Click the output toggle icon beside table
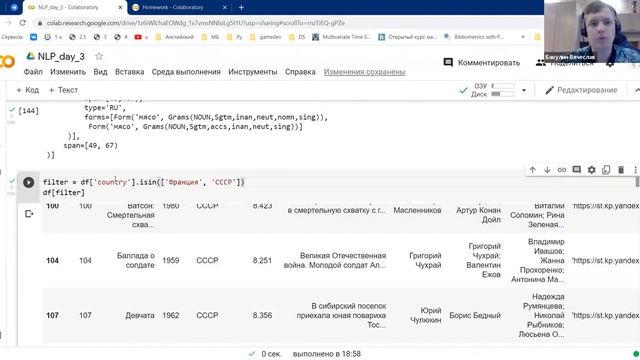640x360 pixels. [x=29, y=213]
